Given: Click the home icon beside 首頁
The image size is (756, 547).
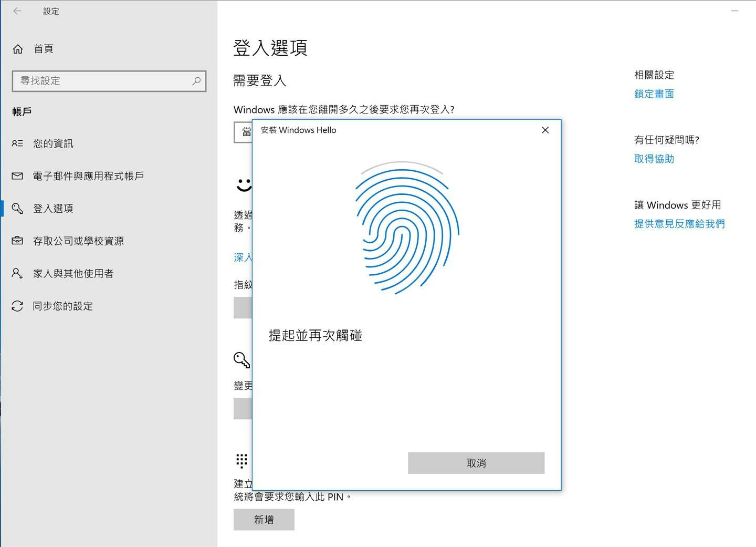Looking at the screenshot, I should click(x=18, y=49).
